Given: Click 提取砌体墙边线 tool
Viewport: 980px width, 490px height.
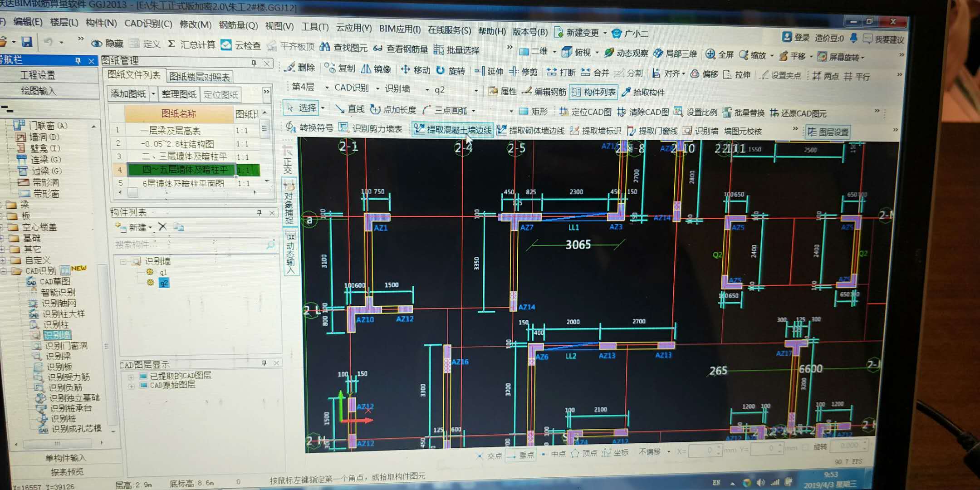Looking at the screenshot, I should (531, 131).
